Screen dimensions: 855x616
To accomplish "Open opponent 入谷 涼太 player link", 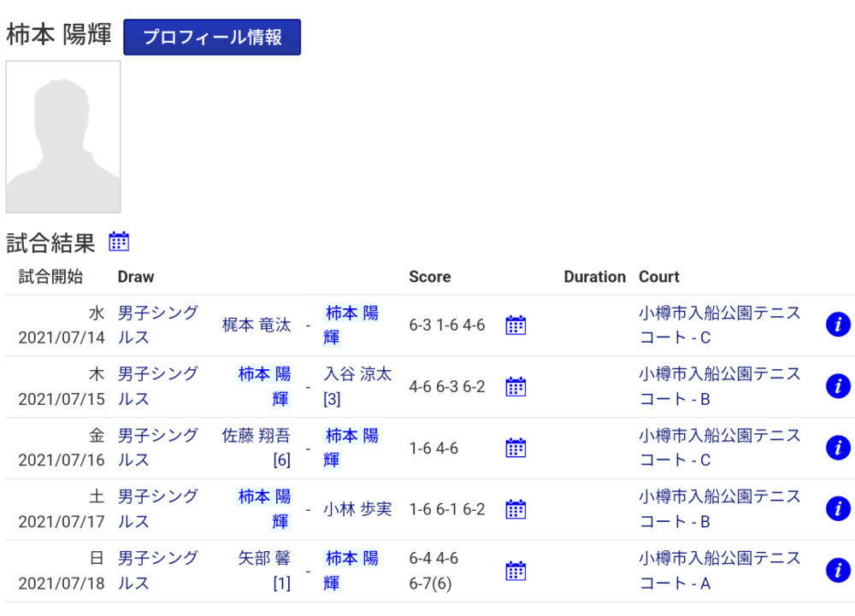I will (x=357, y=374).
